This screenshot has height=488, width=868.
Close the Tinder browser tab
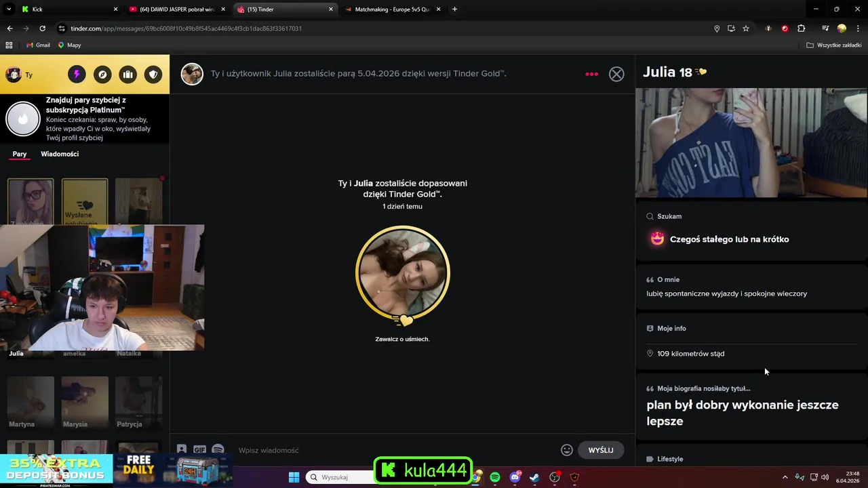pyautogui.click(x=331, y=9)
